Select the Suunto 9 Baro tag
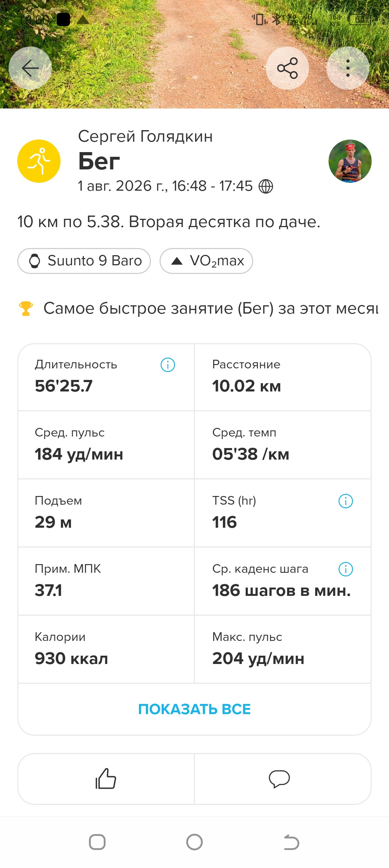 point(84,261)
